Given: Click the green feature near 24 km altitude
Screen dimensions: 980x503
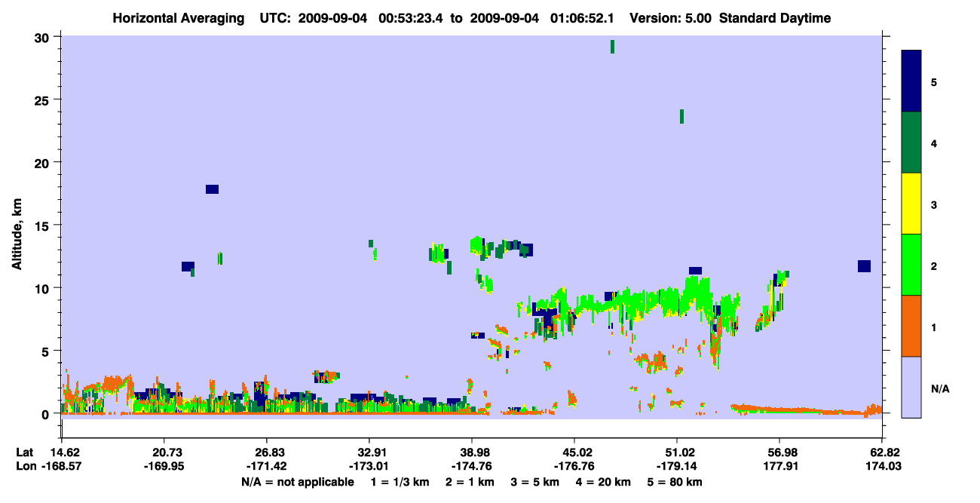Looking at the screenshot, I should (x=681, y=116).
